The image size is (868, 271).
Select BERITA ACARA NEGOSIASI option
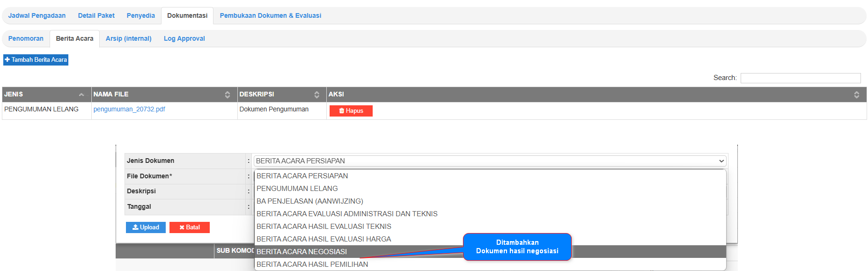[302, 252]
